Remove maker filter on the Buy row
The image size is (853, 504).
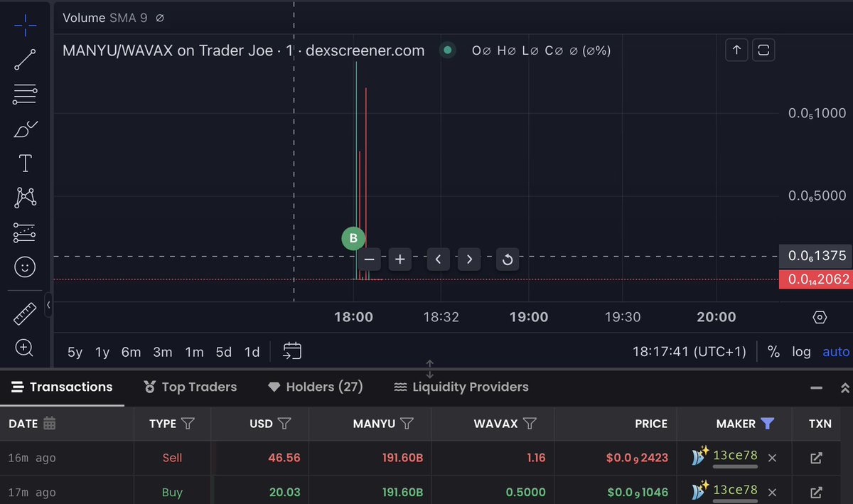(x=773, y=492)
